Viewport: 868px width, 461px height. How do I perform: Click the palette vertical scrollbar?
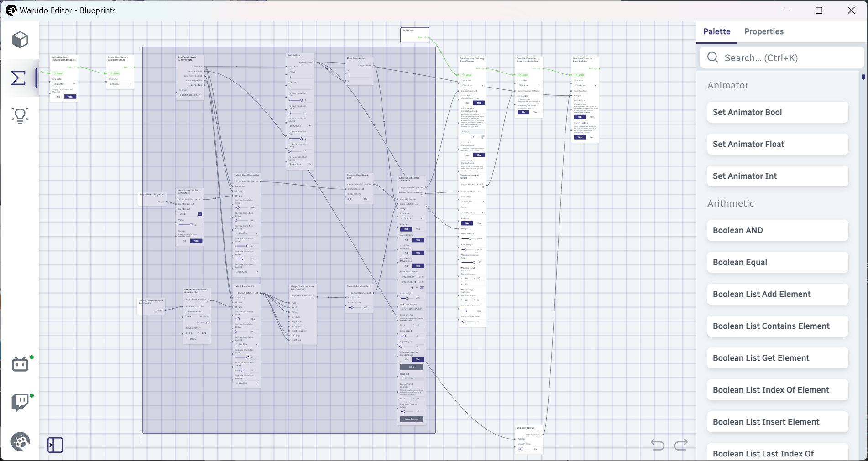point(863,77)
